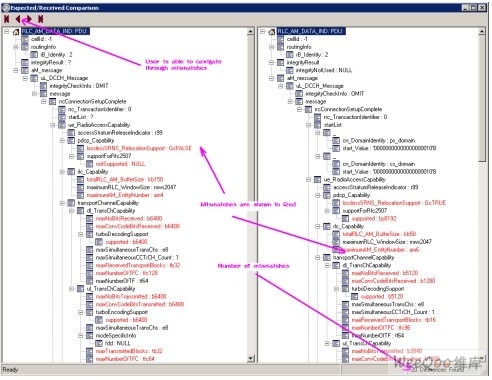Click node icon beside right transportChannelCapability

[327, 258]
